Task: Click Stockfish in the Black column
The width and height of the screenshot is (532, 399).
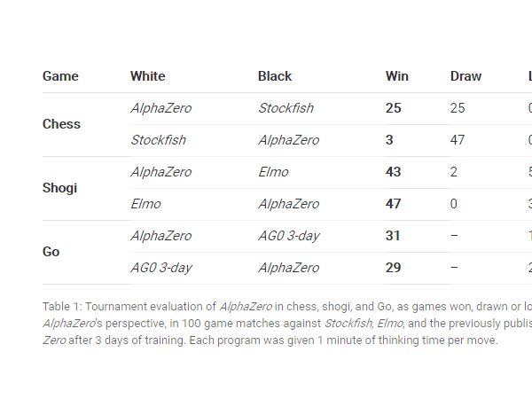Action: click(286, 108)
